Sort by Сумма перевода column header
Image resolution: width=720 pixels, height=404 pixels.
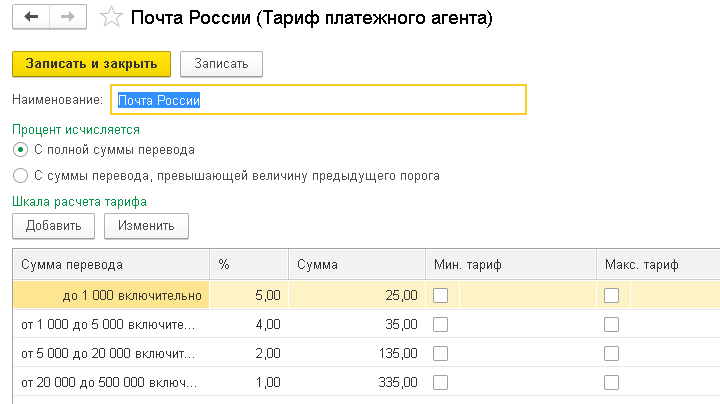point(111,264)
